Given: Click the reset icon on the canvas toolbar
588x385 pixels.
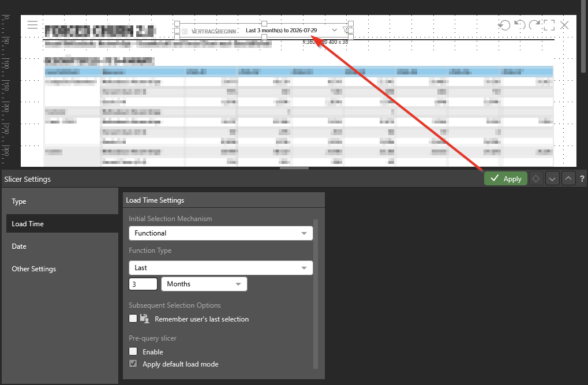Looking at the screenshot, I should pos(504,25).
